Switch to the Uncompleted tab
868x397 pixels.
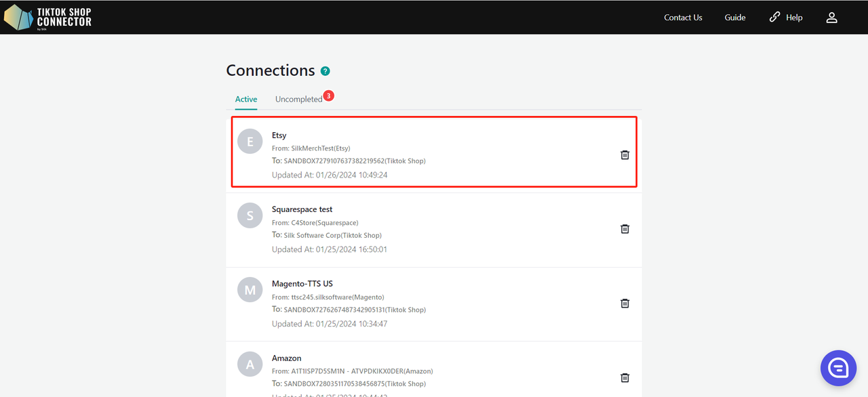pos(298,99)
